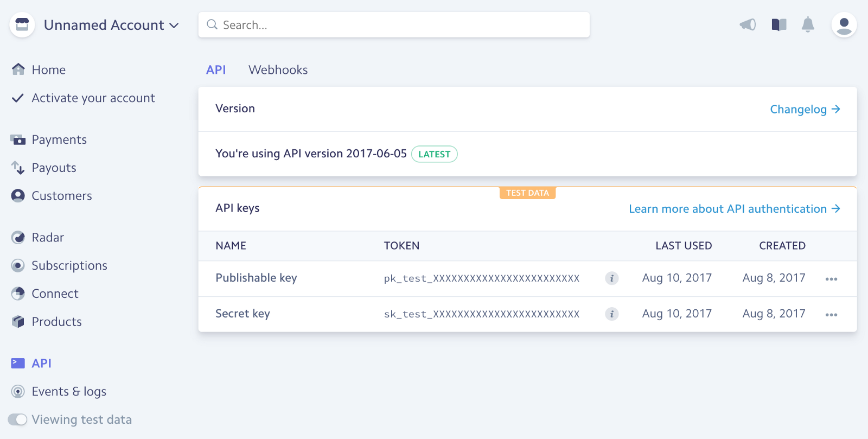Open options menu for Secret key
Image resolution: width=868 pixels, height=439 pixels.
pyautogui.click(x=831, y=315)
